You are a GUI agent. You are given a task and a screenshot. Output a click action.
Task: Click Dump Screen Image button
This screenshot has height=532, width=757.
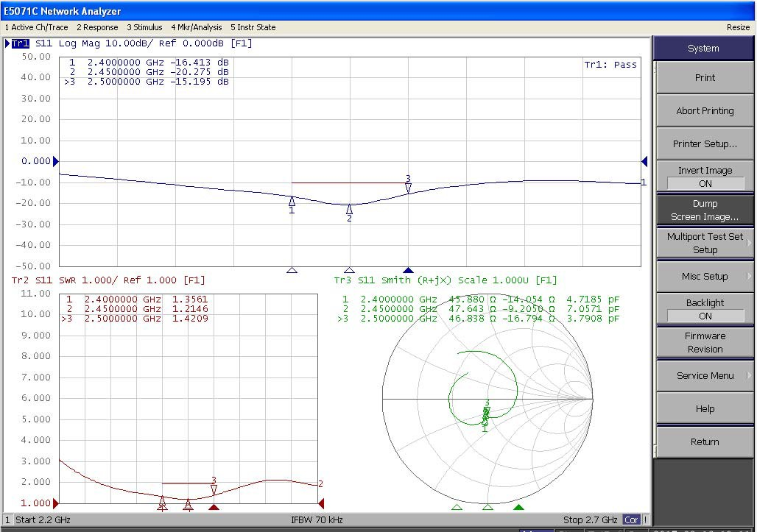(705, 210)
